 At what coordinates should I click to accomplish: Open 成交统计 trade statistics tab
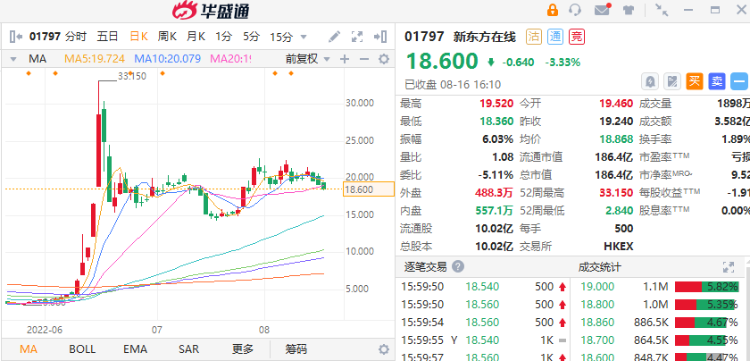pos(600,267)
